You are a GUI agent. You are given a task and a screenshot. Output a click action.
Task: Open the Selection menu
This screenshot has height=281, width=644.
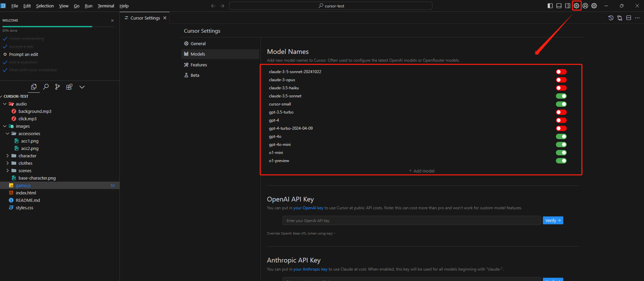(x=45, y=6)
